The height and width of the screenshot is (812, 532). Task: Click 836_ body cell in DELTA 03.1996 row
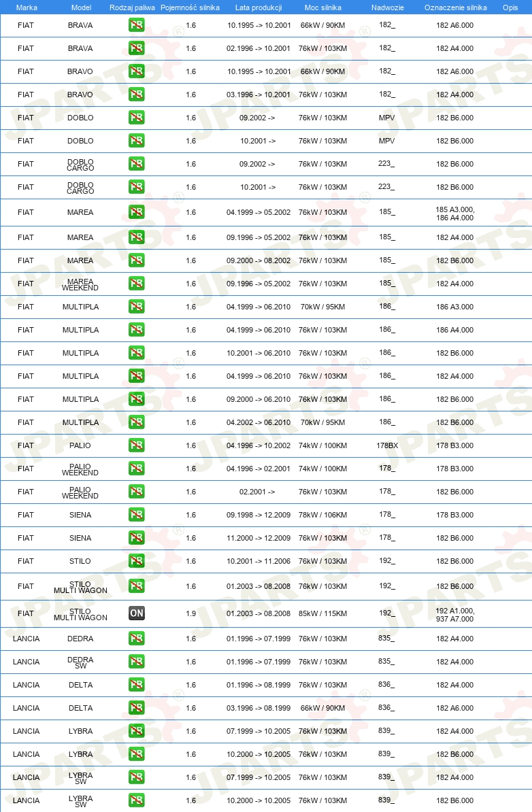click(386, 707)
